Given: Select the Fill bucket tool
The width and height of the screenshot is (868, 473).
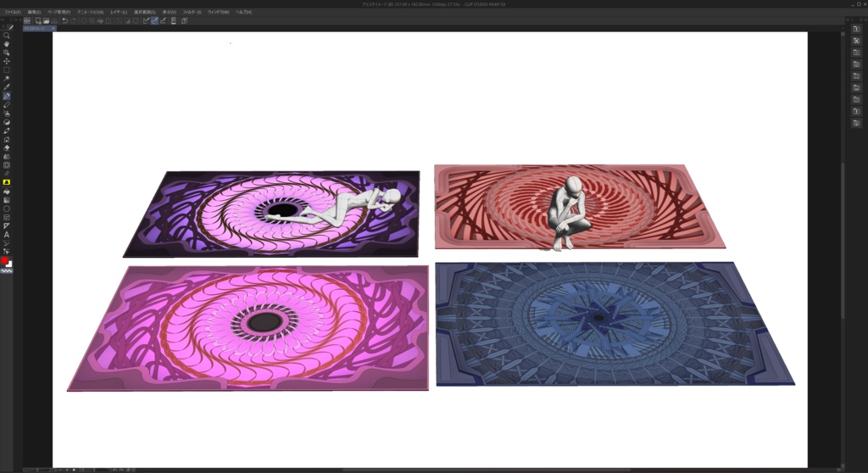Looking at the screenshot, I should coord(7,191).
